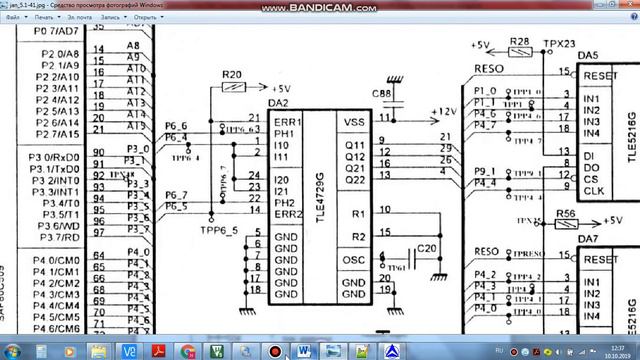The image size is (640, 360).
Task: Click the P3.1/TxD0 pin name
Action: click(x=54, y=169)
